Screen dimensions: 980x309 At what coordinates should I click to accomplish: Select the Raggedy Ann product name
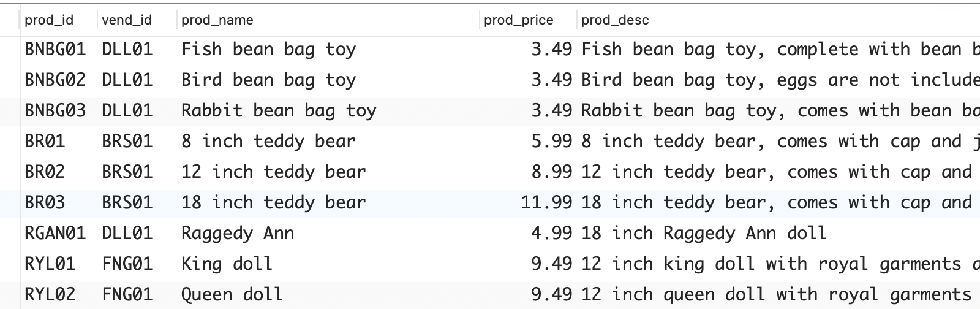pos(238,233)
